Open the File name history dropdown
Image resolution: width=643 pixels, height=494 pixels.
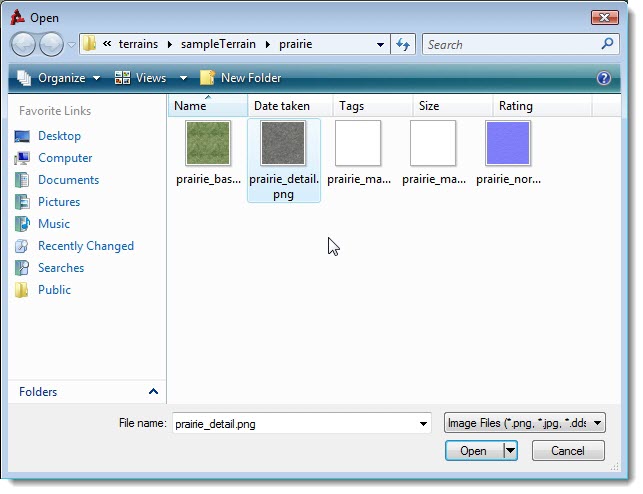(x=423, y=423)
